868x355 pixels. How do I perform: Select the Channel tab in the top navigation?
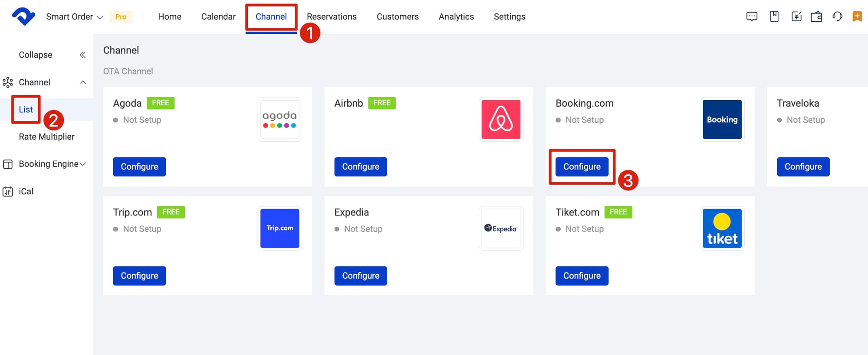tap(271, 16)
